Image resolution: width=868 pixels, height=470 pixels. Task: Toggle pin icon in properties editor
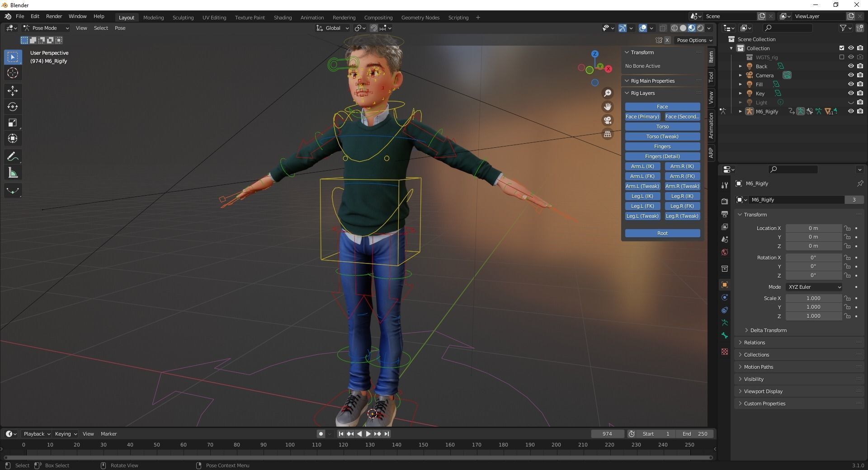pyautogui.click(x=860, y=183)
